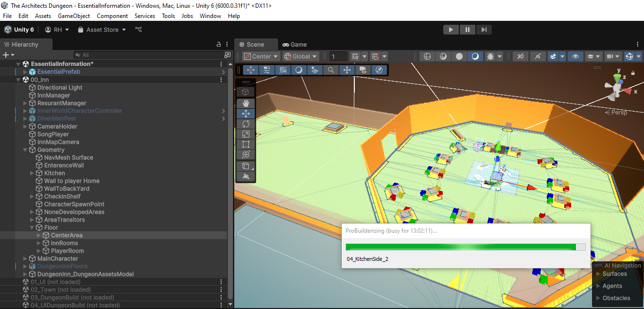The width and height of the screenshot is (644, 309).
Task: Select the Scale tool
Action: pyautogui.click(x=246, y=134)
